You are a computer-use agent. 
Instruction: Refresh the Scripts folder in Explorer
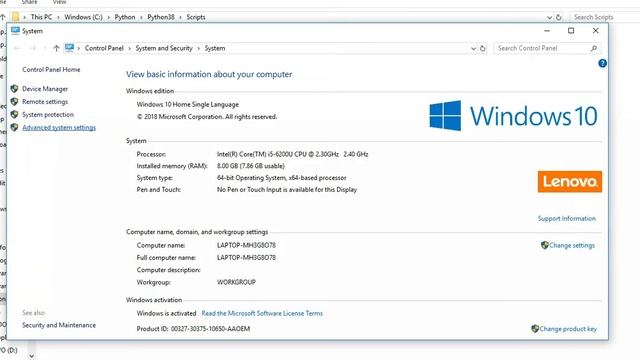[x=558, y=17]
